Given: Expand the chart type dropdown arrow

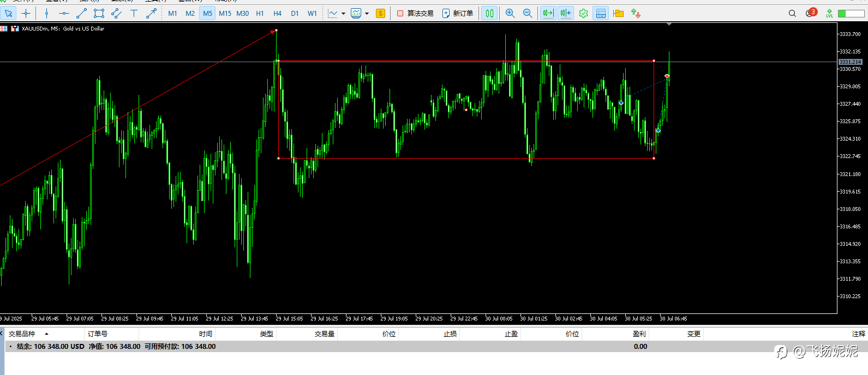Looking at the screenshot, I should click(x=343, y=13).
